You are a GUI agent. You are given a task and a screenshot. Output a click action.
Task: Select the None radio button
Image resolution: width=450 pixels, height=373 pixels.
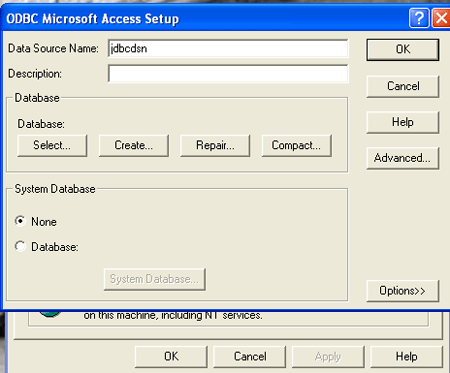pyautogui.click(x=20, y=221)
